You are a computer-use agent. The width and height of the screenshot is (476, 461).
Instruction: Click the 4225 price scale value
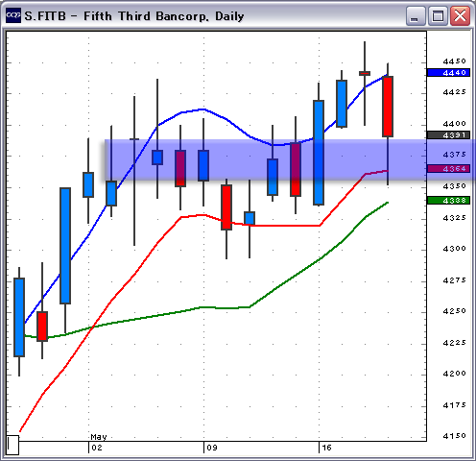click(x=454, y=343)
